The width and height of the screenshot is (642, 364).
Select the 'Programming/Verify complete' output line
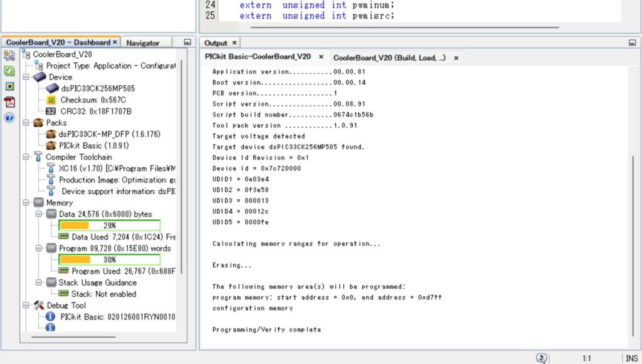[266, 330]
